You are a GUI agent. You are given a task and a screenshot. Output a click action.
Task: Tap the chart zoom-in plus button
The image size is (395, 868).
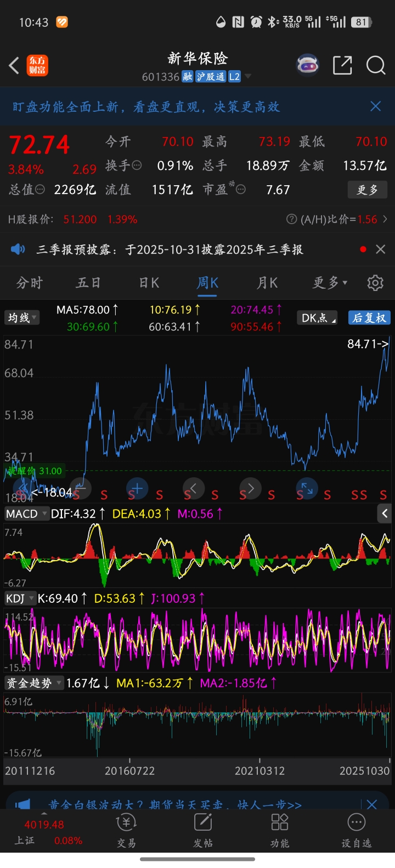point(137,488)
